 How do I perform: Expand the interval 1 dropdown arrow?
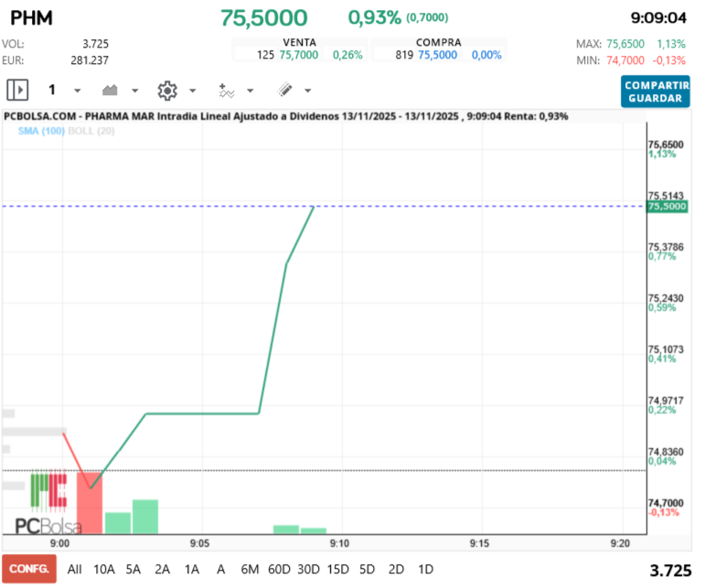[x=77, y=91]
